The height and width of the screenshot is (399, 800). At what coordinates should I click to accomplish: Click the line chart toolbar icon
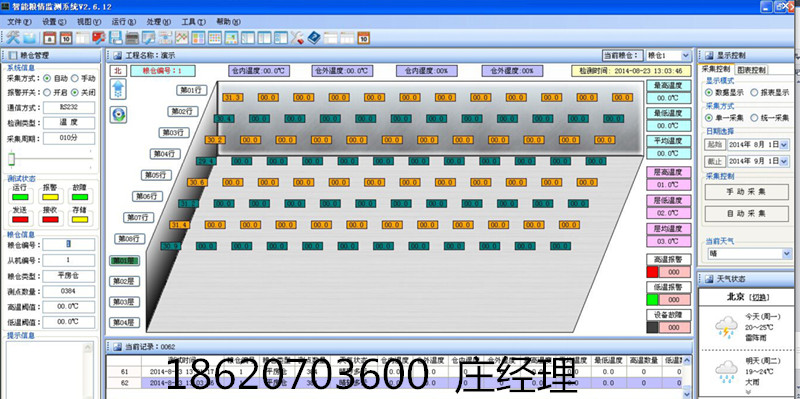click(x=182, y=38)
